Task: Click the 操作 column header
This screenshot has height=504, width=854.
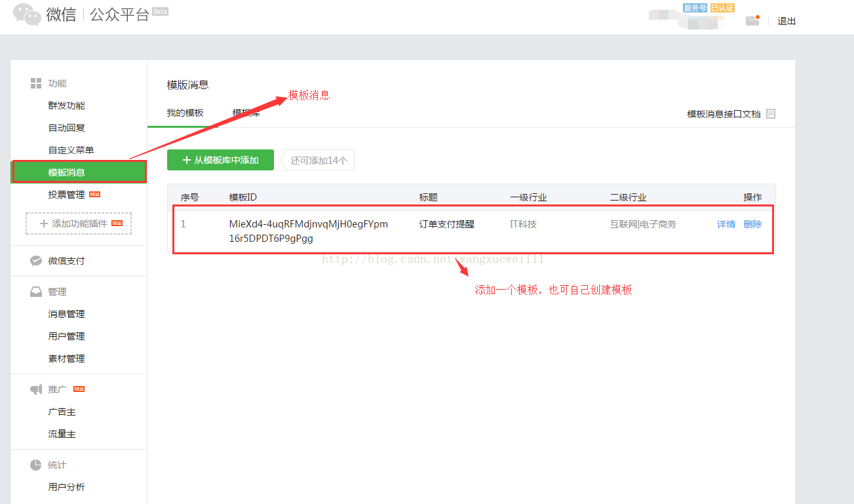Action: click(752, 197)
